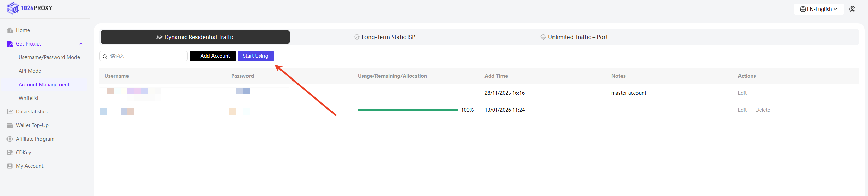
Task: Click the CDKey icon
Action: [x=10, y=153]
